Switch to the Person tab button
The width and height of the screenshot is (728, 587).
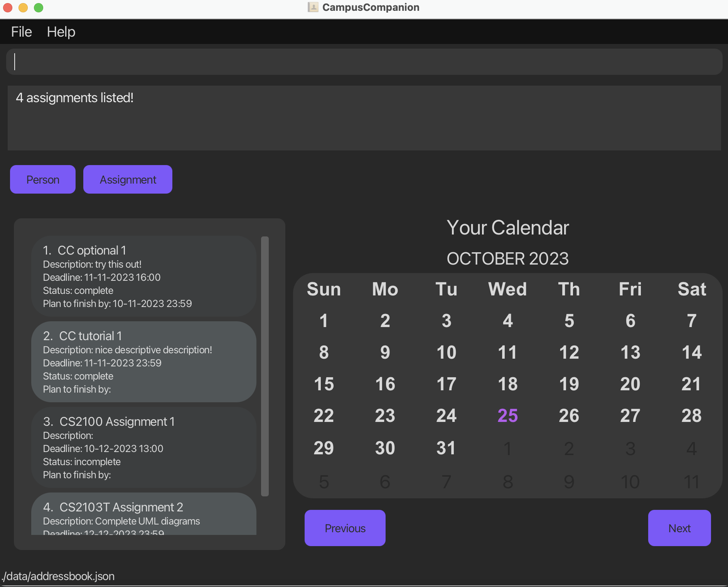pos(43,179)
